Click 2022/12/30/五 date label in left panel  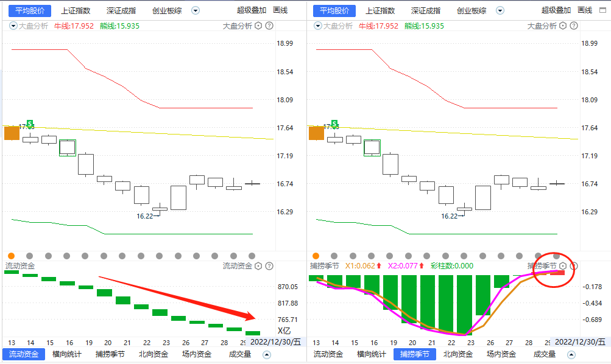coord(275,342)
